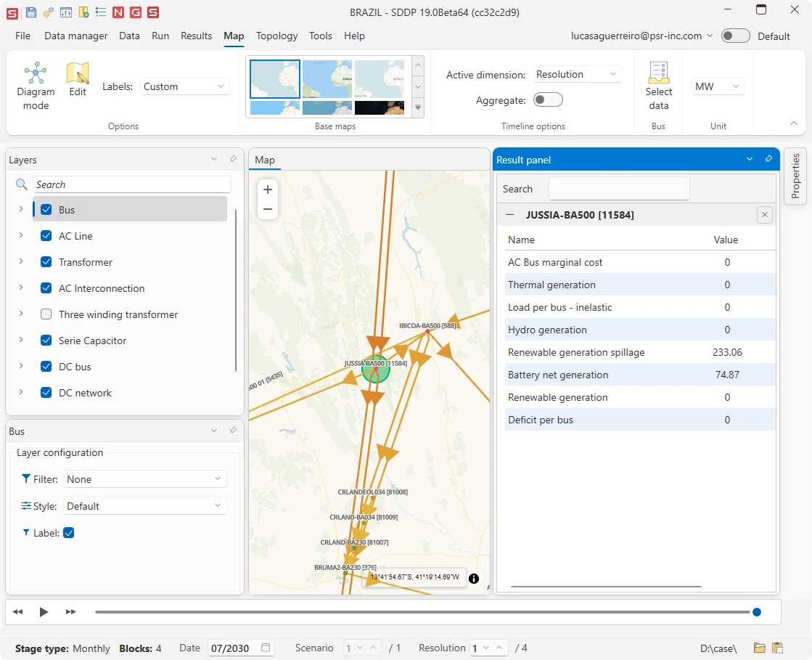
Task: Click the Layers search input field
Action: (133, 184)
